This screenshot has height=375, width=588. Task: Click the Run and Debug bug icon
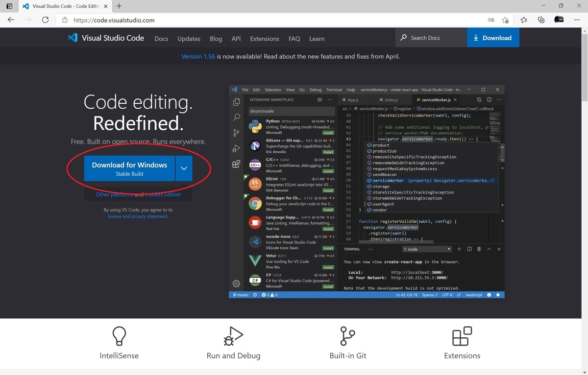pos(233,337)
